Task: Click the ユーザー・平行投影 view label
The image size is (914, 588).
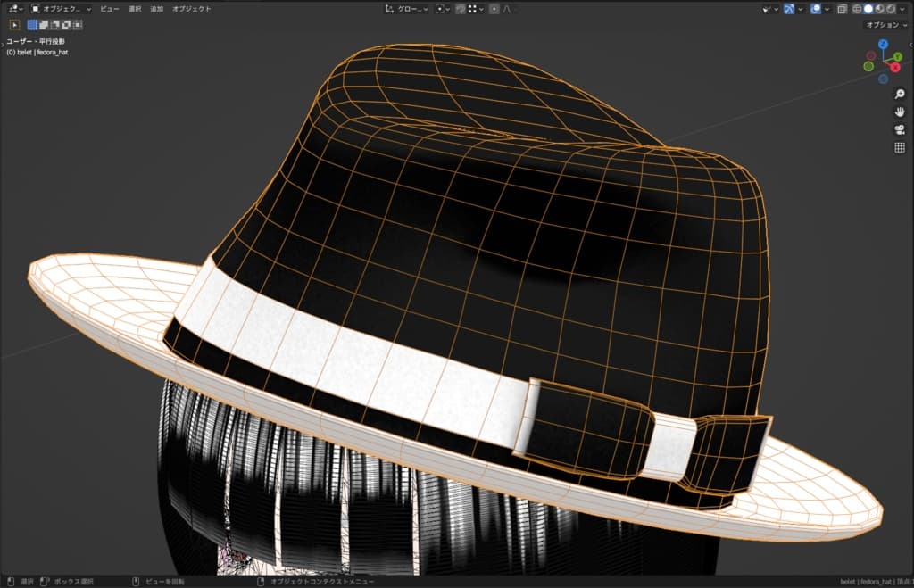Action: point(36,41)
